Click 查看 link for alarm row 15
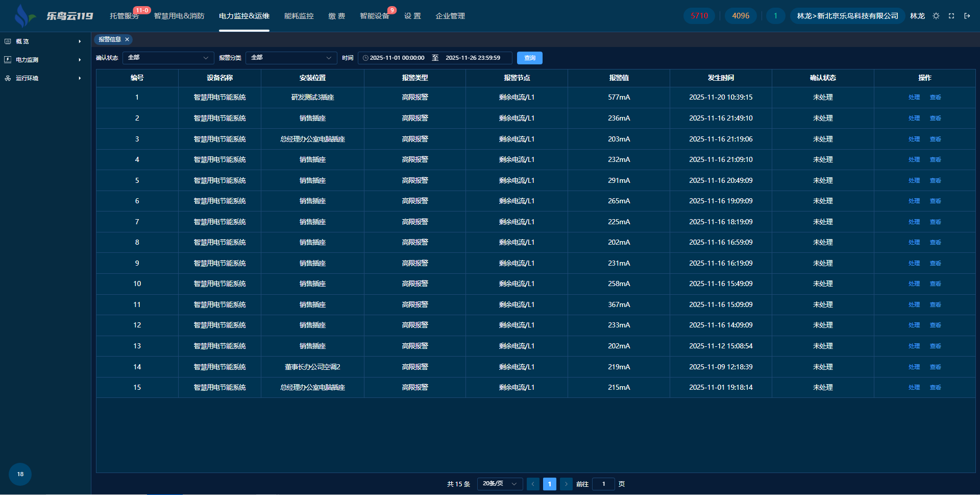980x495 pixels. tap(935, 388)
